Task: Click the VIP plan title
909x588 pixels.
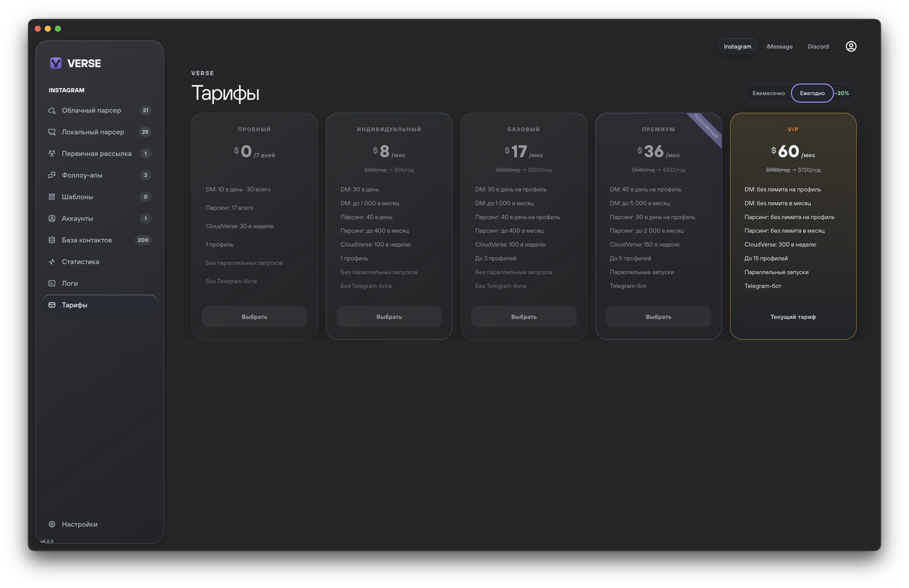Action: (x=793, y=129)
